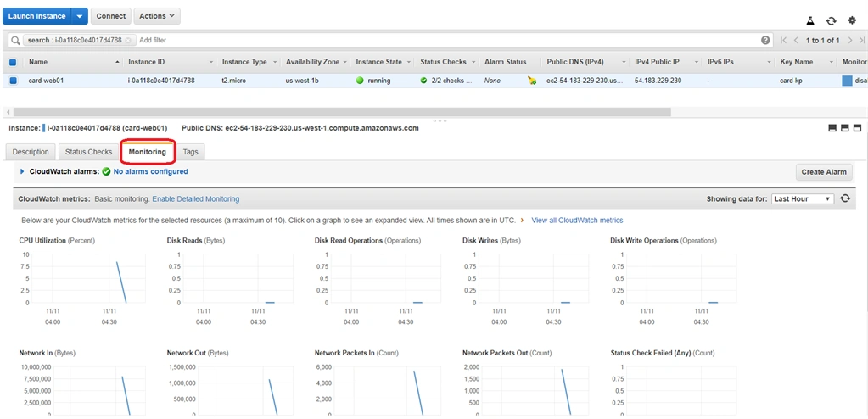Image resolution: width=868 pixels, height=419 pixels.
Task: Minimize the details pane icon
Action: (832, 128)
